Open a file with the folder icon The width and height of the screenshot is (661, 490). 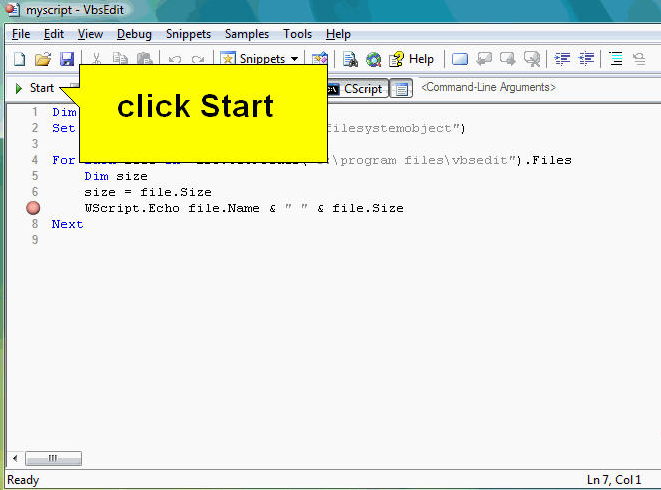43,59
